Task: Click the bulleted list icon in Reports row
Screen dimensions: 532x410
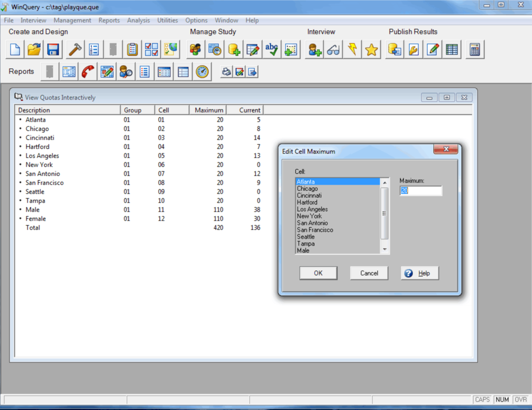Action: [145, 71]
